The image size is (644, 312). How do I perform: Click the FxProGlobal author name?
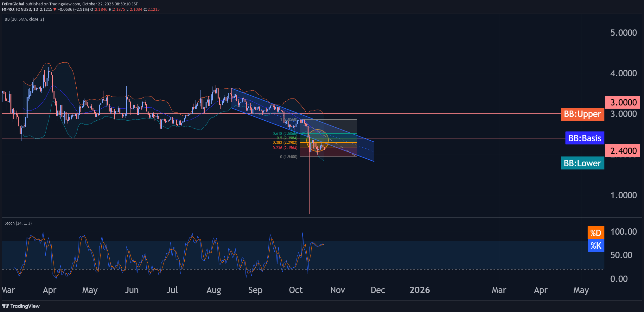[13, 4]
